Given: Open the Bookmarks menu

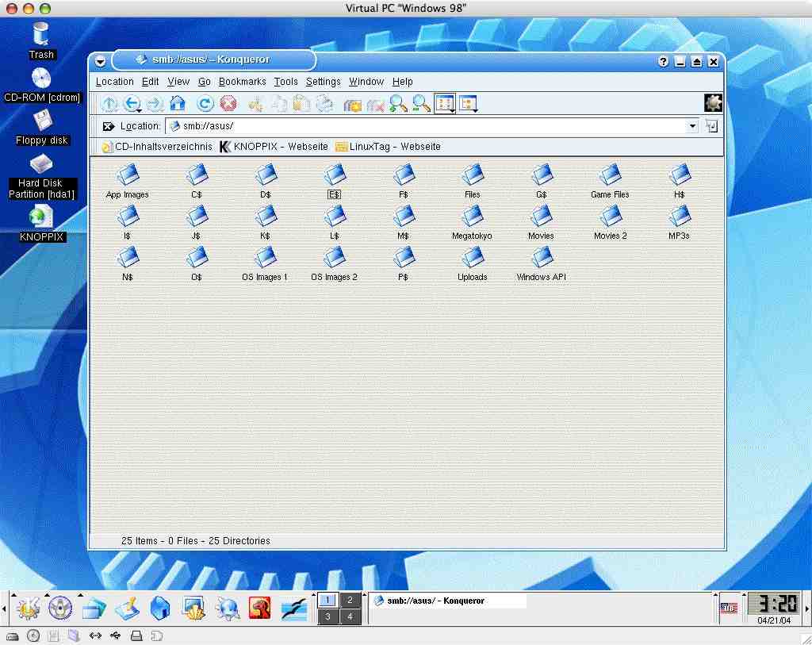Looking at the screenshot, I should point(242,82).
